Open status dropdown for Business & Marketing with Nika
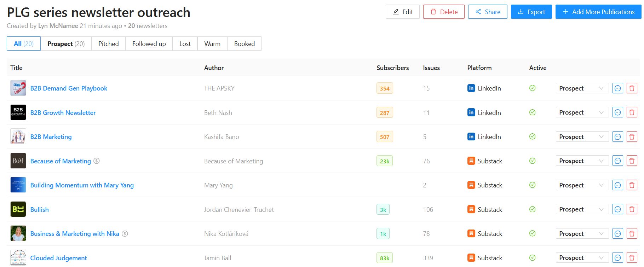 pyautogui.click(x=582, y=233)
